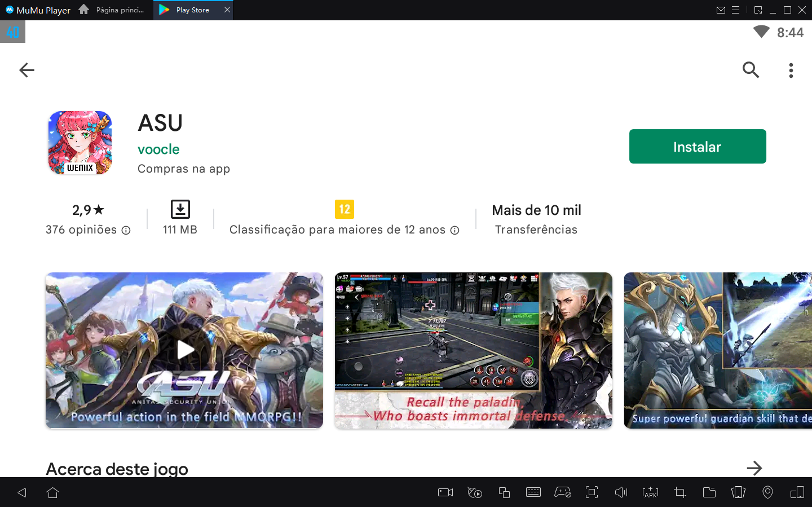
Task: Click the yellow 12 age rating badge
Action: tap(345, 209)
